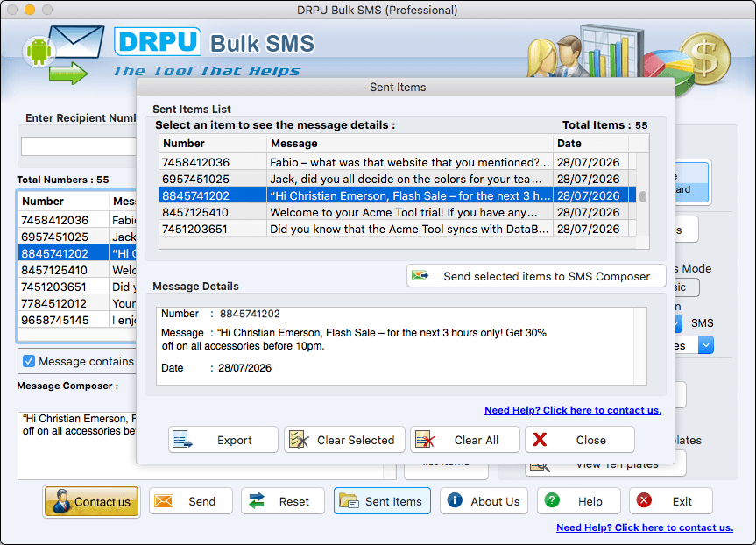Image resolution: width=756 pixels, height=545 pixels.
Task: Click the Sent Items button
Action: 382,501
